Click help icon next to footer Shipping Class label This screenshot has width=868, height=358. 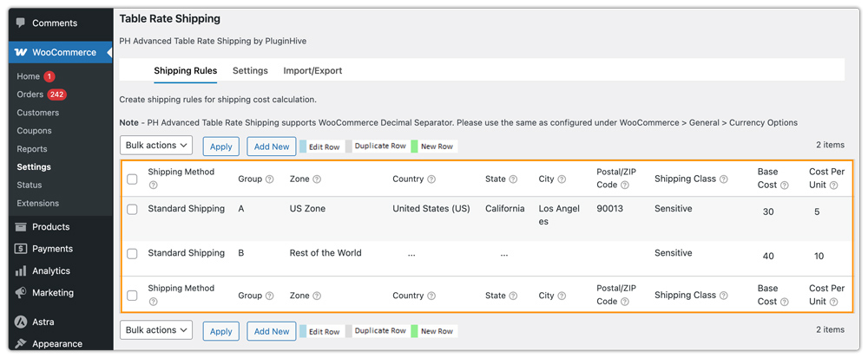[x=724, y=296]
